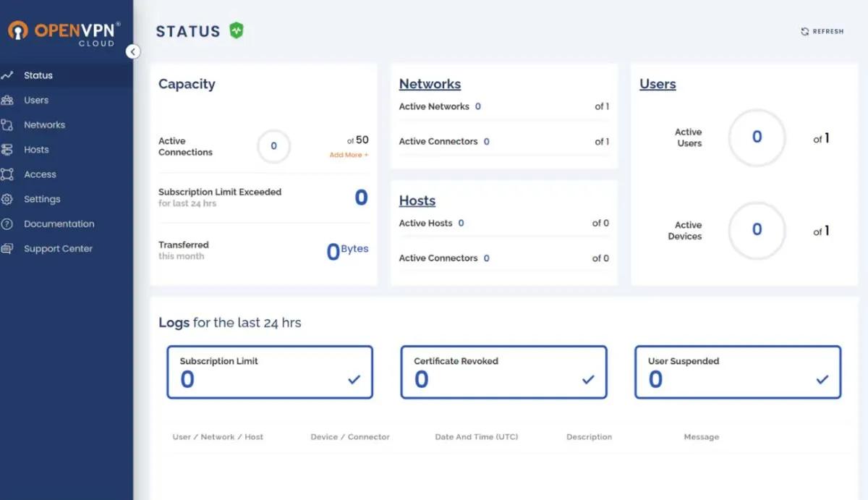Open the Users heading link in card
The width and height of the screenshot is (868, 500).
658,84
